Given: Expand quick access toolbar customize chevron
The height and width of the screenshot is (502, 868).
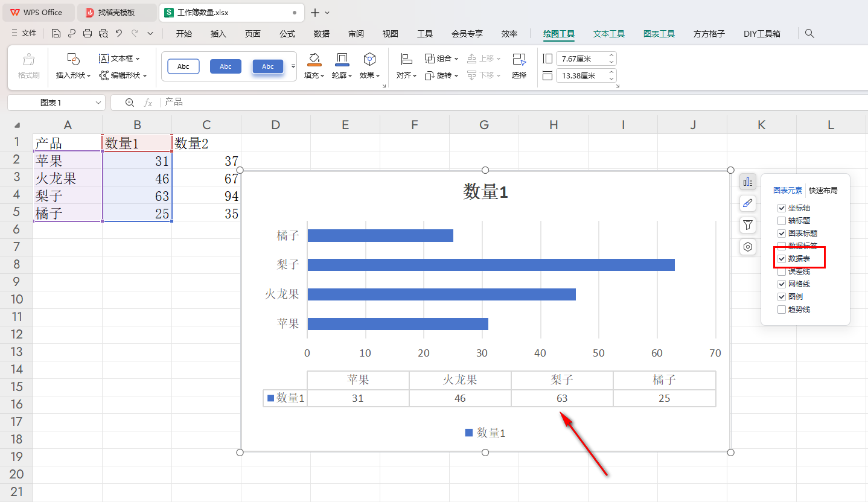Looking at the screenshot, I should coord(150,33).
